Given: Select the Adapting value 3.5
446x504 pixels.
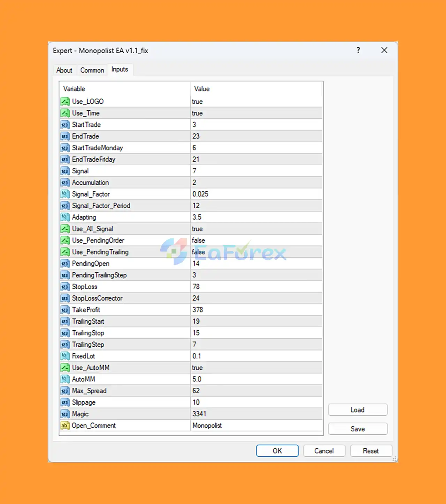Looking at the screenshot, I should click(x=197, y=217).
